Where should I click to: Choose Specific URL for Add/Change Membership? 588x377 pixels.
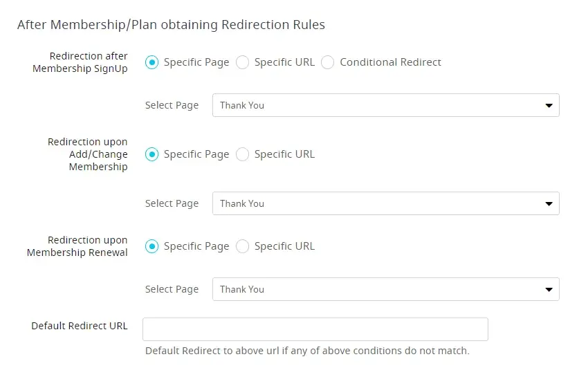[x=242, y=154]
